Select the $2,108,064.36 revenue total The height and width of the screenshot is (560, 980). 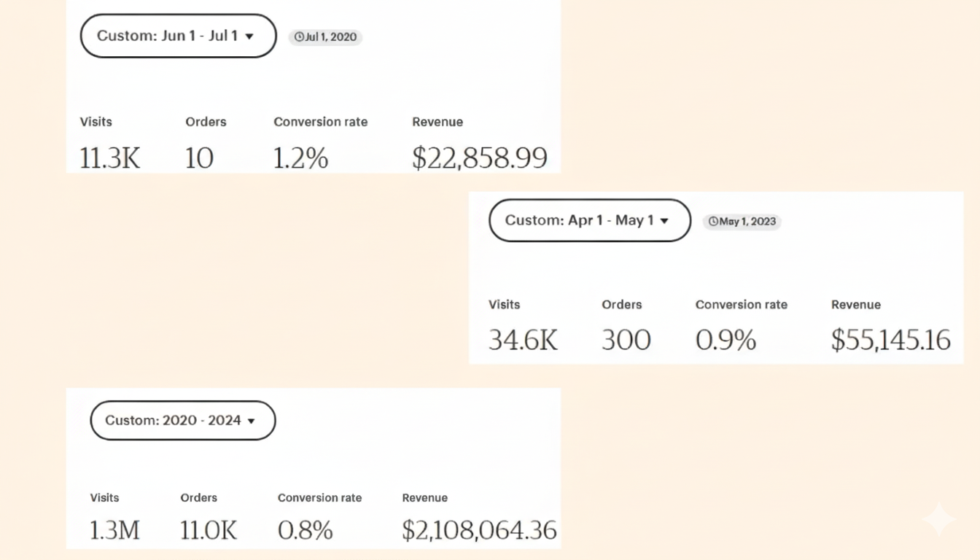click(479, 530)
